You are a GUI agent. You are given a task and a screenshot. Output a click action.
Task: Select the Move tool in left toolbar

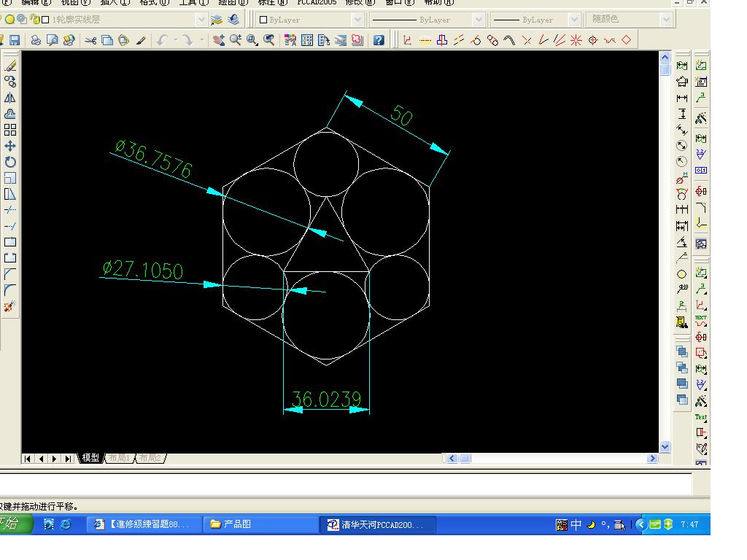(10, 146)
